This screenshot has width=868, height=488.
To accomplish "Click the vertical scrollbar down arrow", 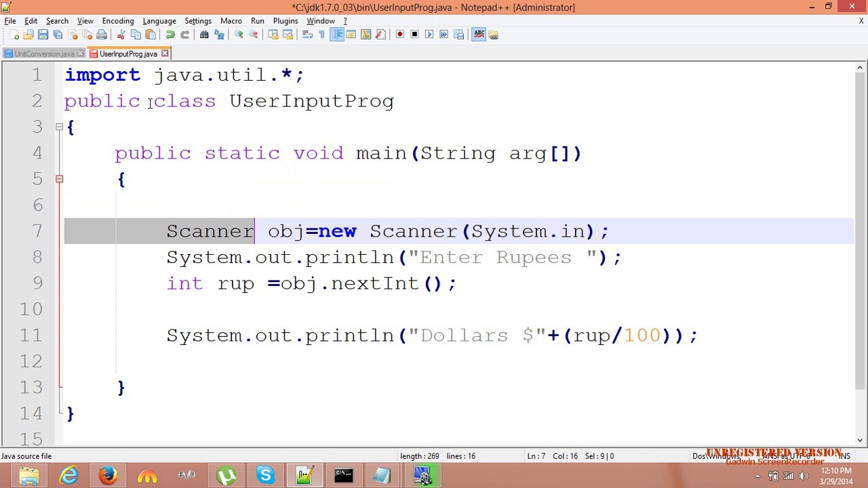I will coord(861,440).
